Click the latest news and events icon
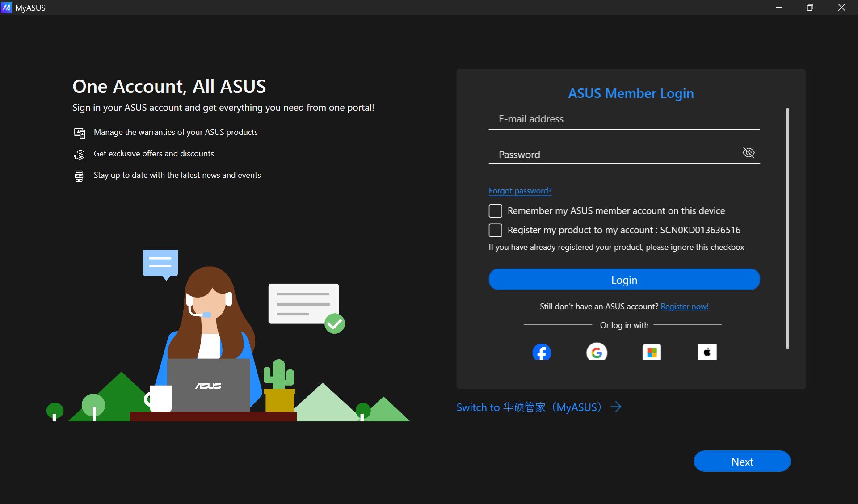 pyautogui.click(x=79, y=176)
